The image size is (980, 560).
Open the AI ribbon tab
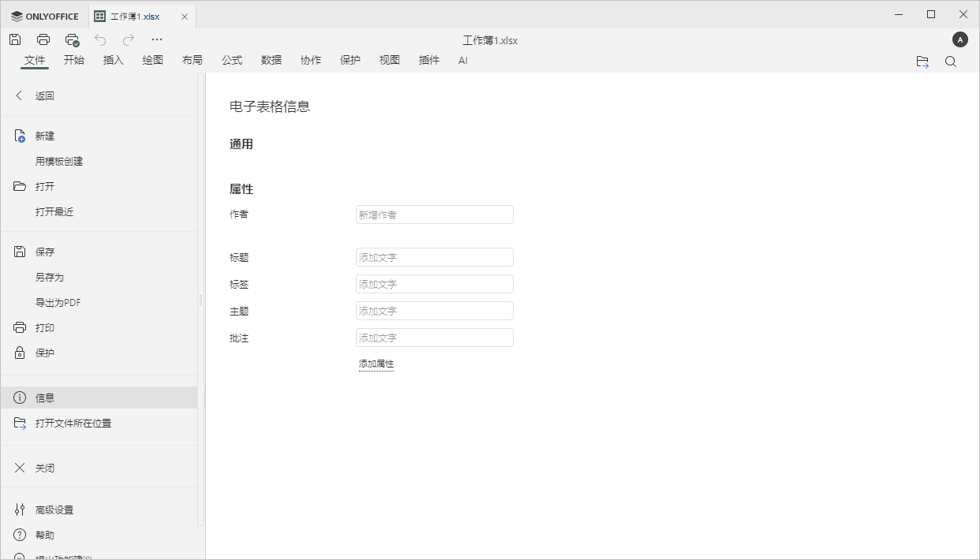pyautogui.click(x=463, y=59)
